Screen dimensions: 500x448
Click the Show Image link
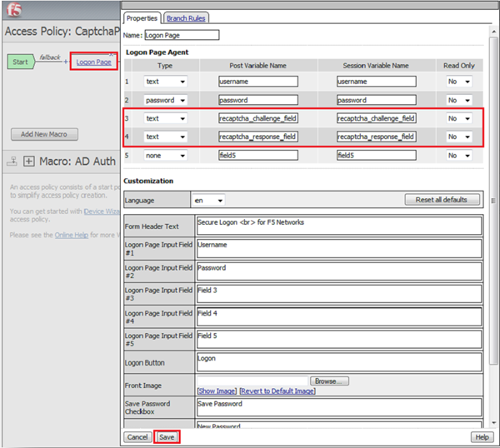point(216,391)
